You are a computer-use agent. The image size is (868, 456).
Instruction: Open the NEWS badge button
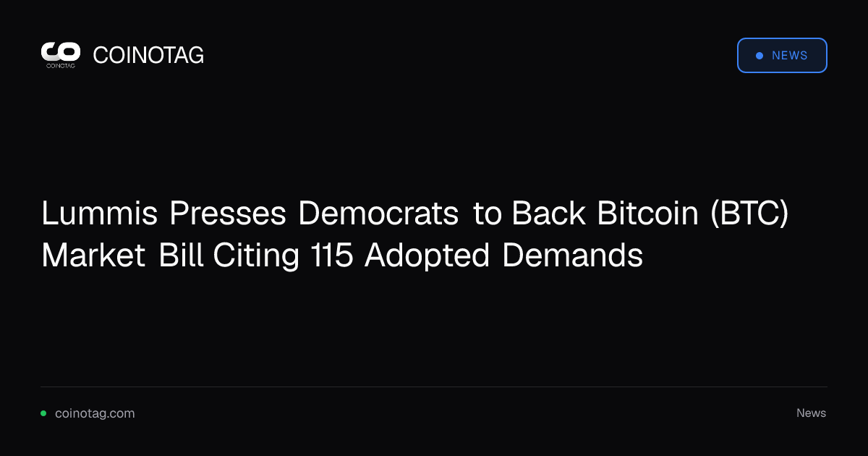tap(782, 56)
